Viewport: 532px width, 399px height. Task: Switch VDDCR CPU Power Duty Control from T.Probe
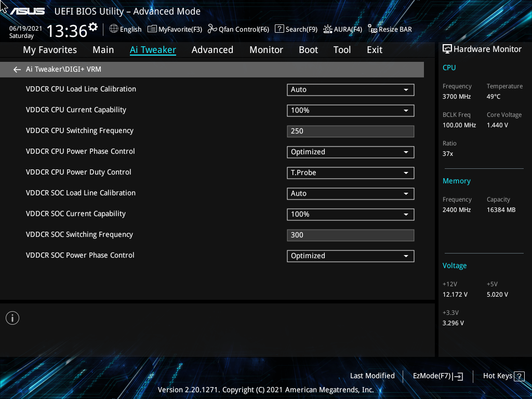(350, 172)
